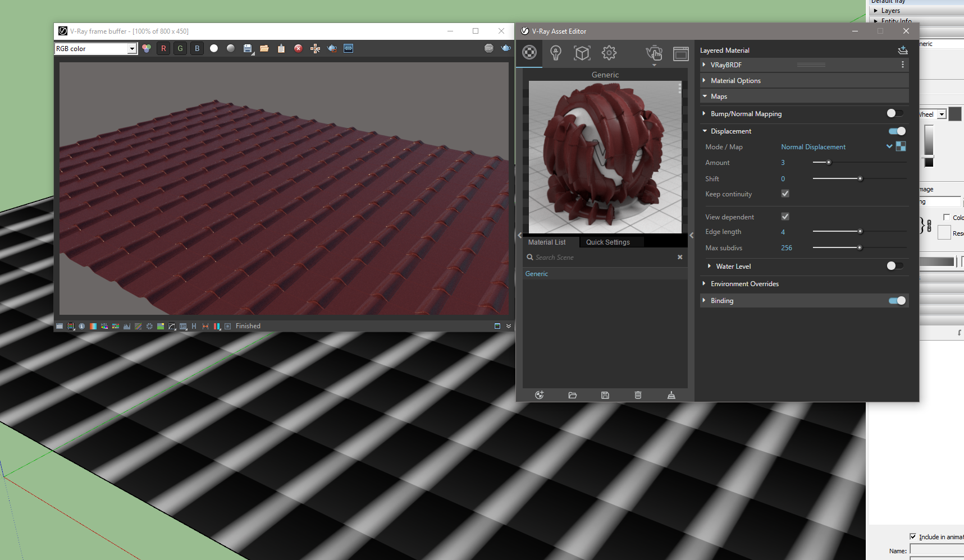Delete selected material trash icon

[x=638, y=395]
